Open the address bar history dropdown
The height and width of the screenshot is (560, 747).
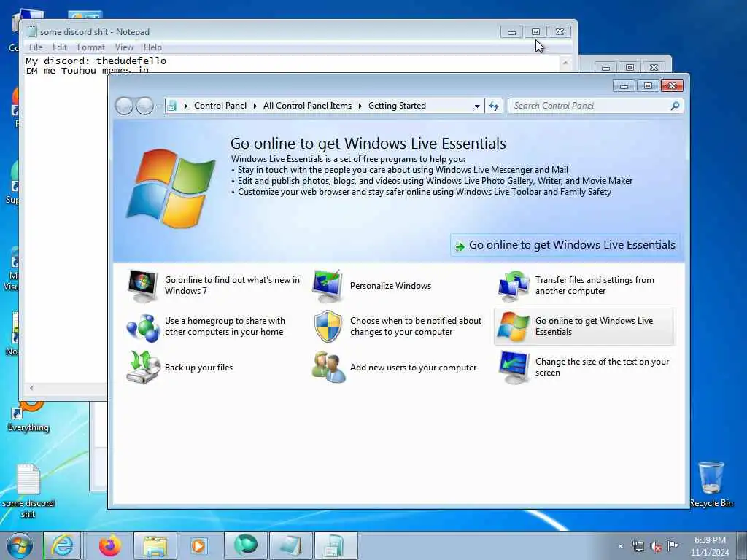tap(477, 106)
